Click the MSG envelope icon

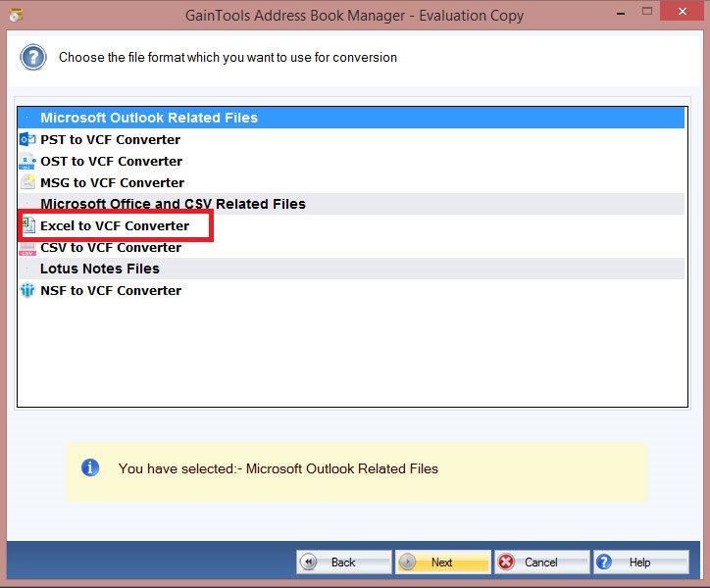point(27,182)
